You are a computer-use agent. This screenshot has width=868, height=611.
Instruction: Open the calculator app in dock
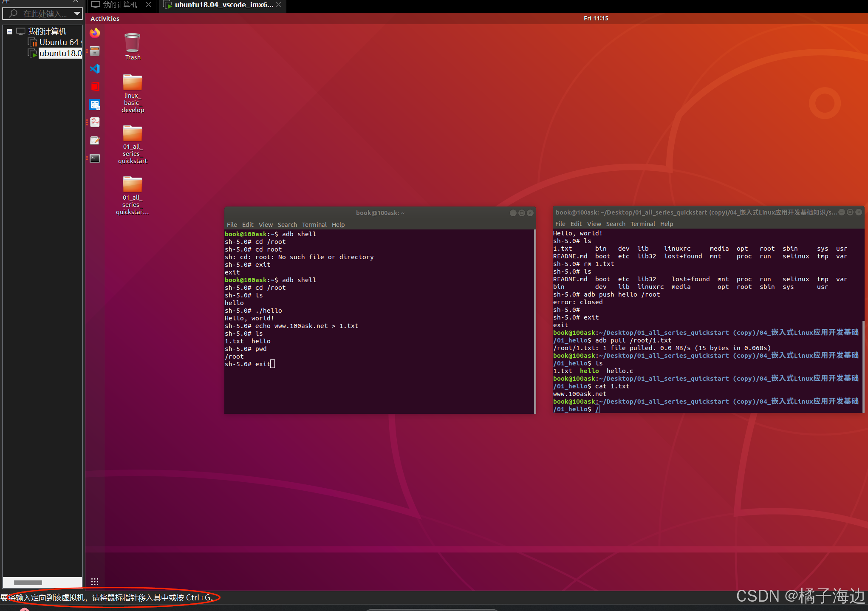[x=95, y=105]
